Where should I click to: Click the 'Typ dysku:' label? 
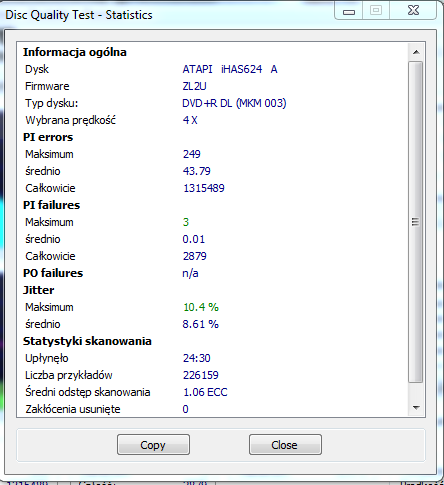pos(52,103)
